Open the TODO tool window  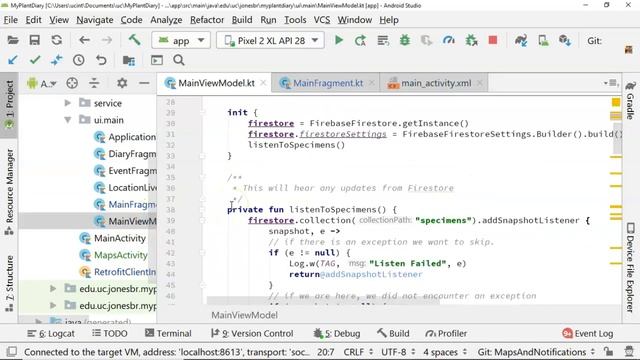tap(110, 333)
